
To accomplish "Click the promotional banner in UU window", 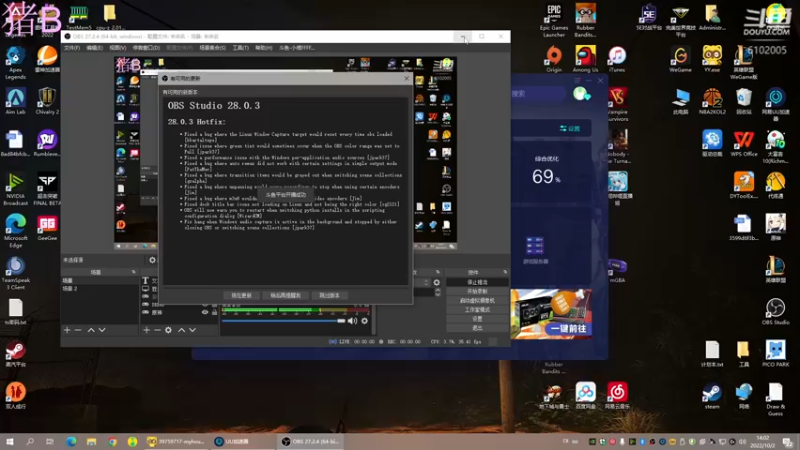I will pos(552,313).
